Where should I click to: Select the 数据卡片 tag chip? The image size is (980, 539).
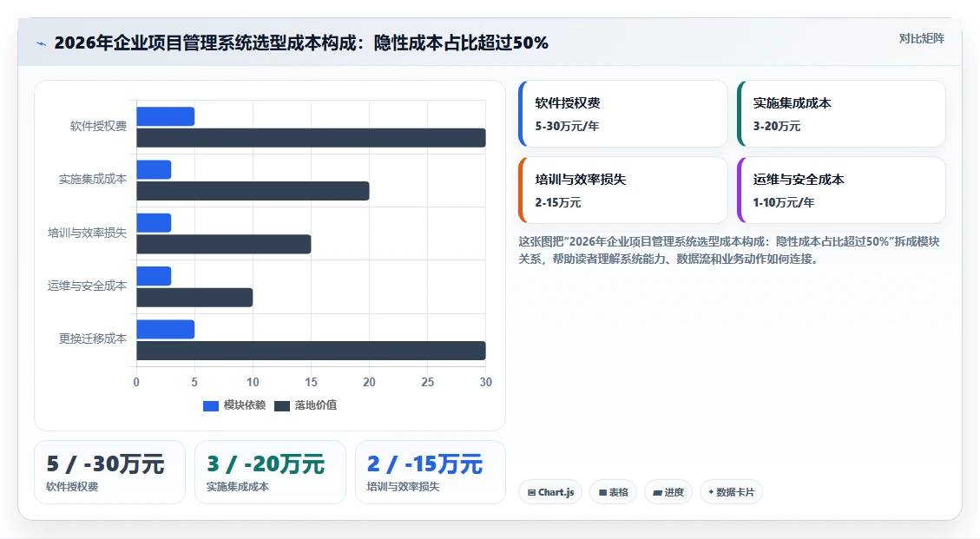[731, 492]
